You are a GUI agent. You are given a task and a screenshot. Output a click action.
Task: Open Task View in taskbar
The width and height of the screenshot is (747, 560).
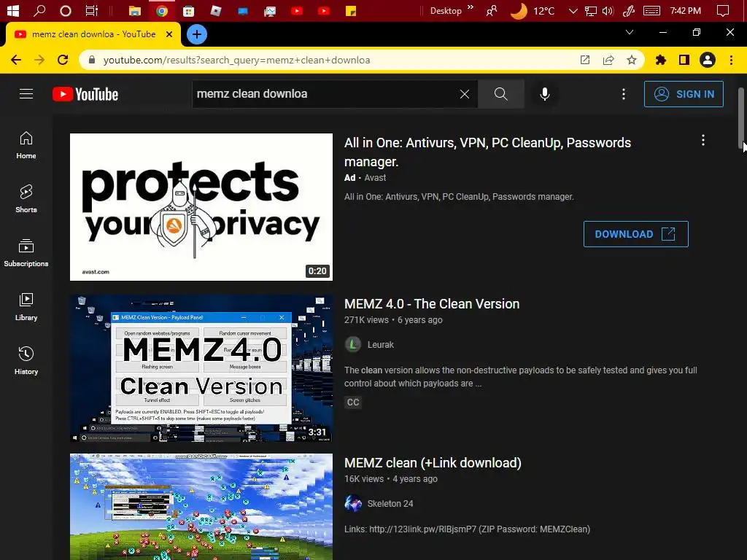[x=91, y=10]
